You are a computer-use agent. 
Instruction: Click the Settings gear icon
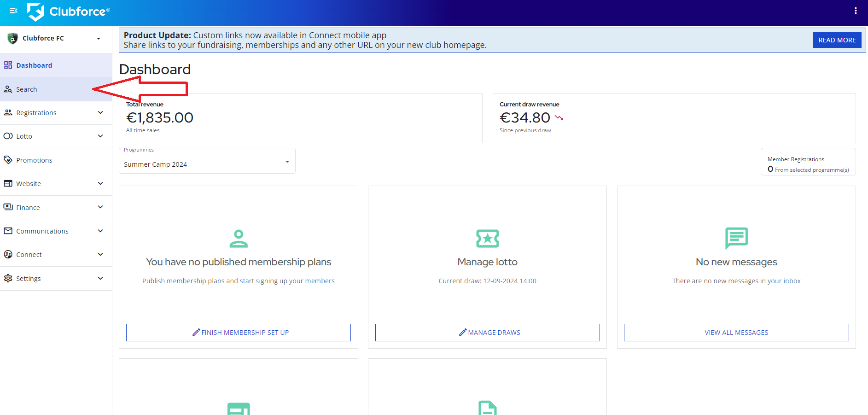[x=8, y=278]
